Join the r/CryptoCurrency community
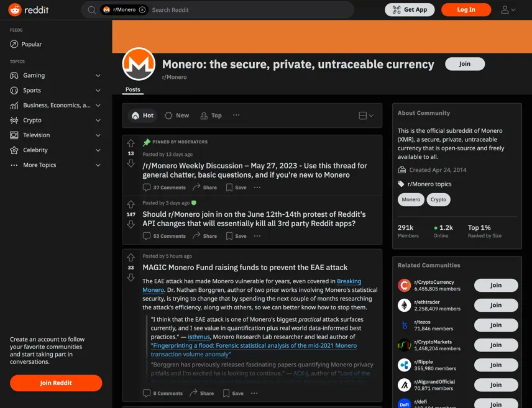This screenshot has height=408, width=532. pos(496,285)
